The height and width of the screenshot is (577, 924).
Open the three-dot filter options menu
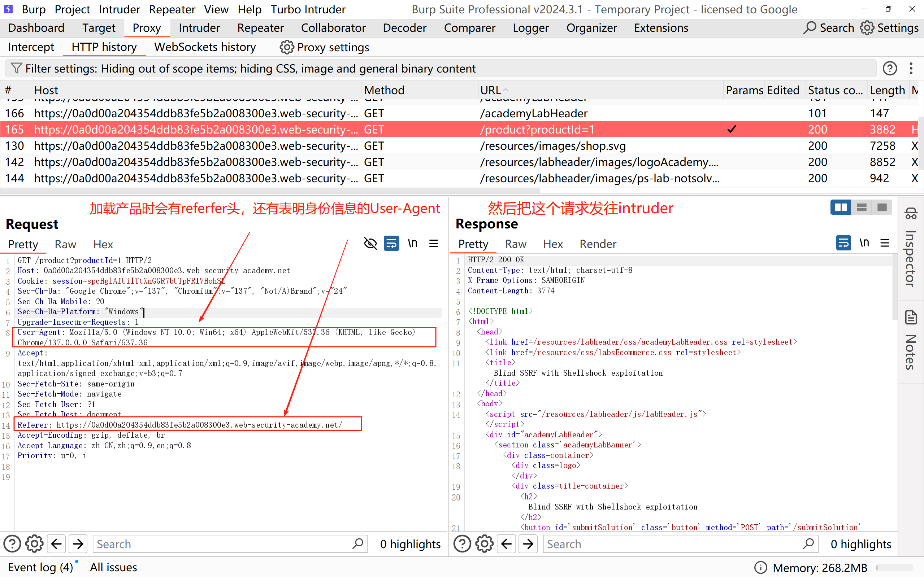pos(911,68)
